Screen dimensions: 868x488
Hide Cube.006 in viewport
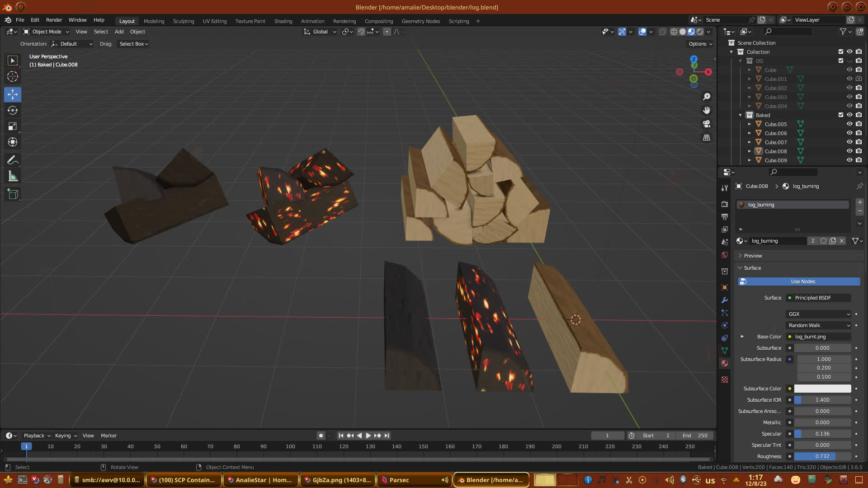pyautogui.click(x=849, y=133)
